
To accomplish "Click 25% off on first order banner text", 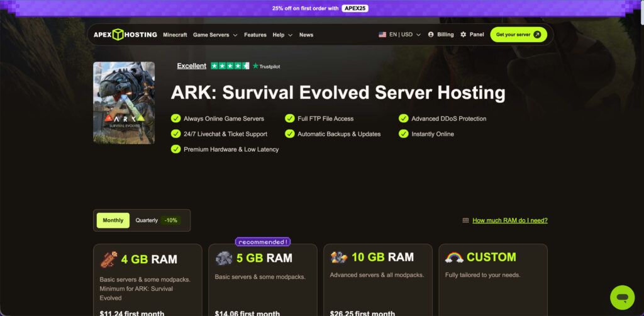I will 305,8.
